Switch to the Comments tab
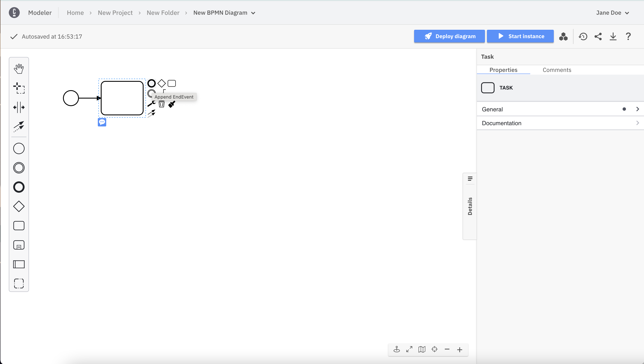This screenshot has height=364, width=644. 557,70
